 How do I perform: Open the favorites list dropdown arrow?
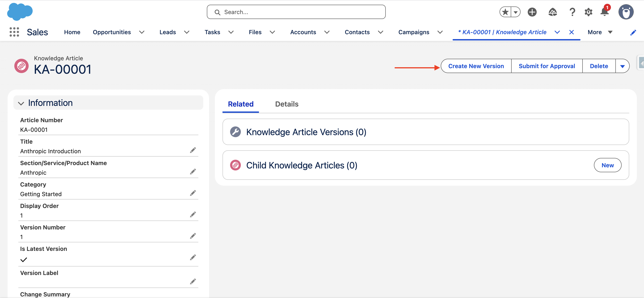[x=515, y=12]
